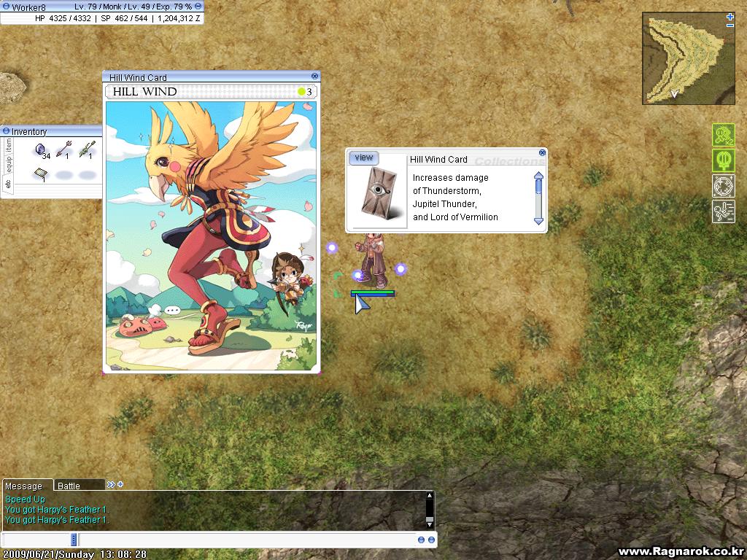Close the Hill Wind Card illustration window
The height and width of the screenshot is (560, 747).
click(314, 76)
